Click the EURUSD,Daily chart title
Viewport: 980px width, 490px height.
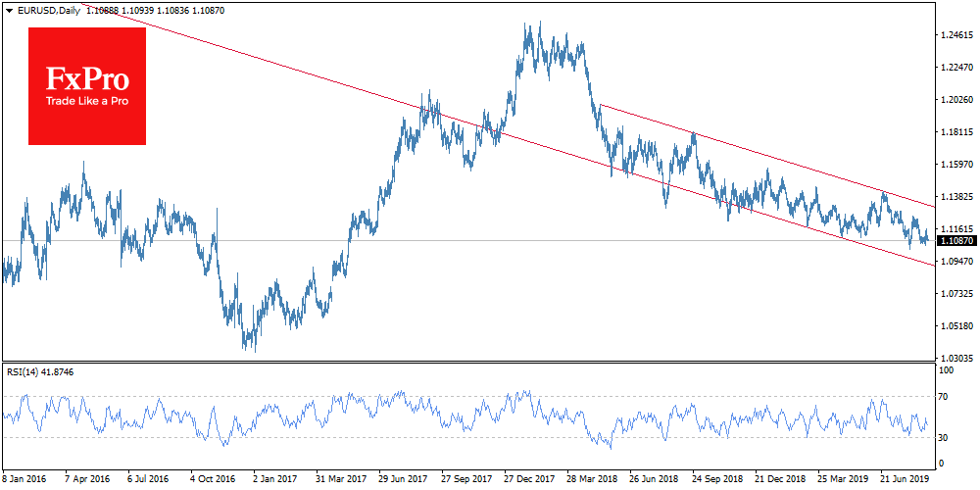(x=46, y=9)
